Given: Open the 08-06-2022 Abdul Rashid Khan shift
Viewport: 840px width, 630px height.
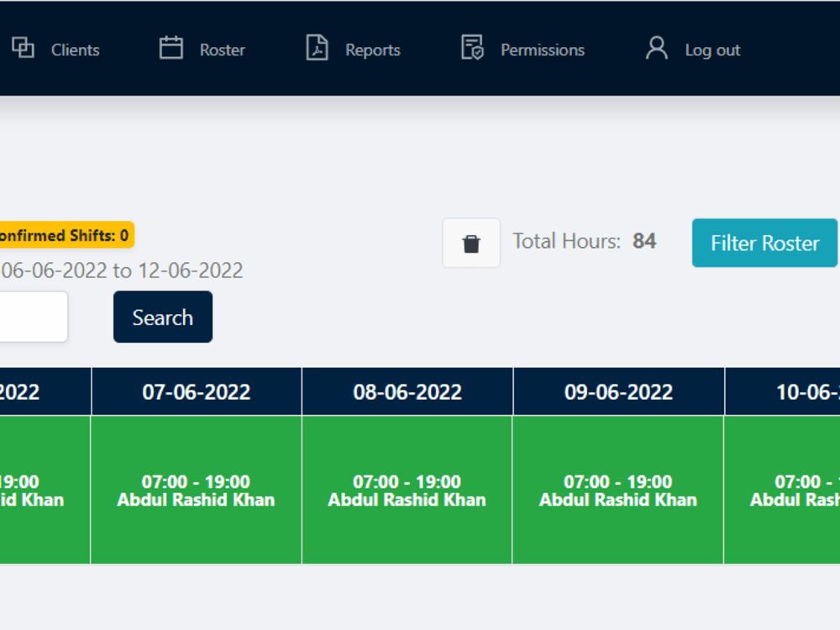Looking at the screenshot, I should tap(407, 490).
